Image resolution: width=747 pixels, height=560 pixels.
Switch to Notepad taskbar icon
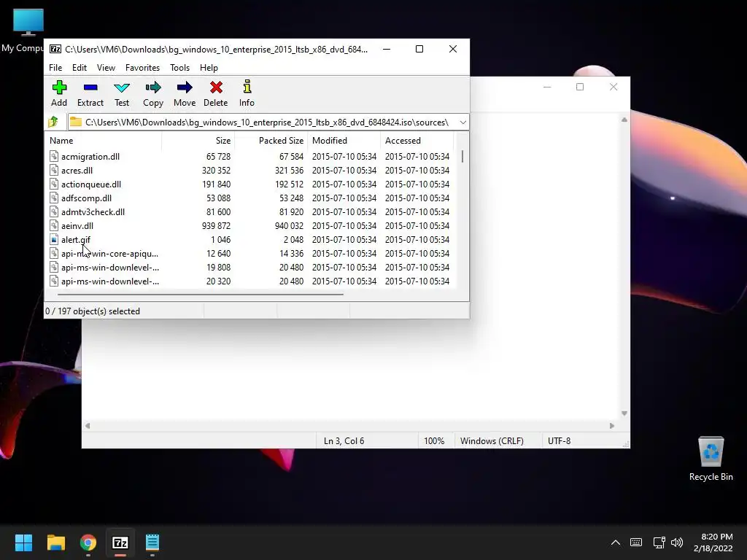click(152, 542)
